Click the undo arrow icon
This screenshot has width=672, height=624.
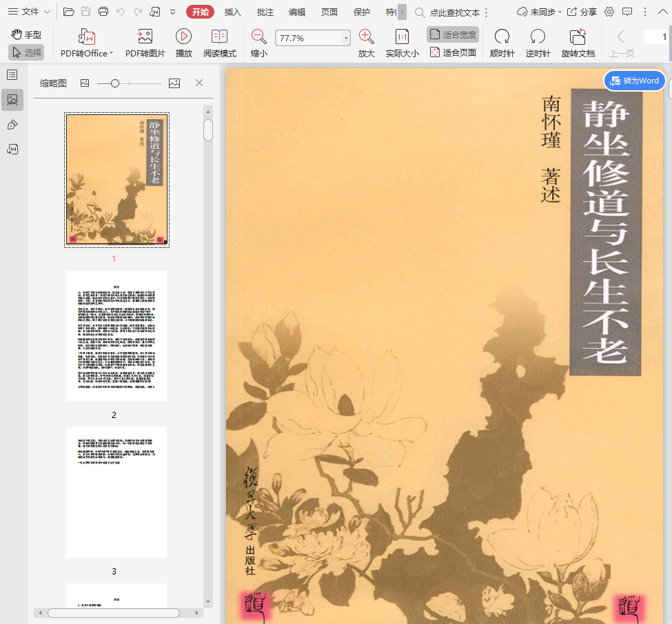(121, 12)
